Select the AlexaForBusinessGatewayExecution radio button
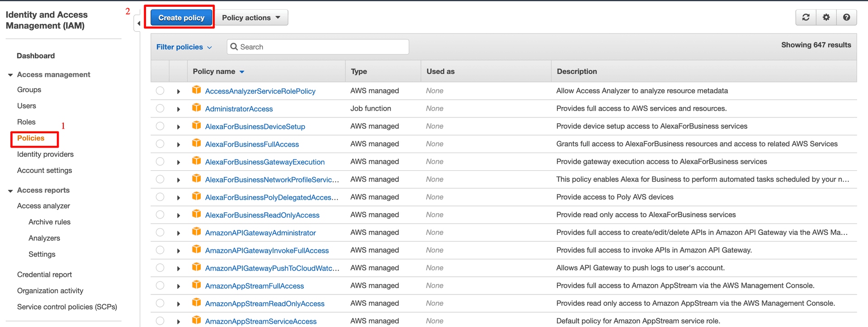868x327 pixels. (160, 161)
